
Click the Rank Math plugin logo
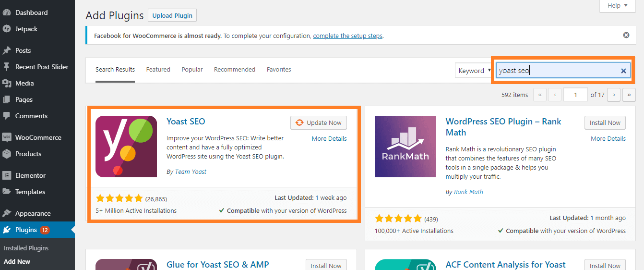(x=405, y=147)
